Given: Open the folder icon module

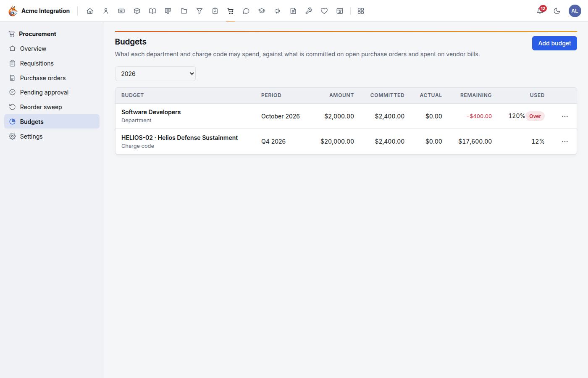Looking at the screenshot, I should [184, 11].
